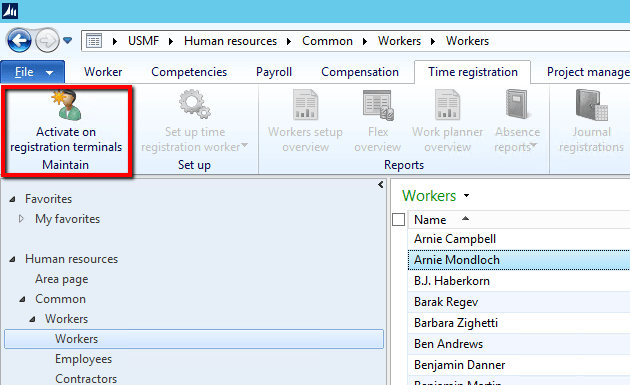Collapse the navigation pane with the chevron
The width and height of the screenshot is (630, 385).
click(380, 185)
